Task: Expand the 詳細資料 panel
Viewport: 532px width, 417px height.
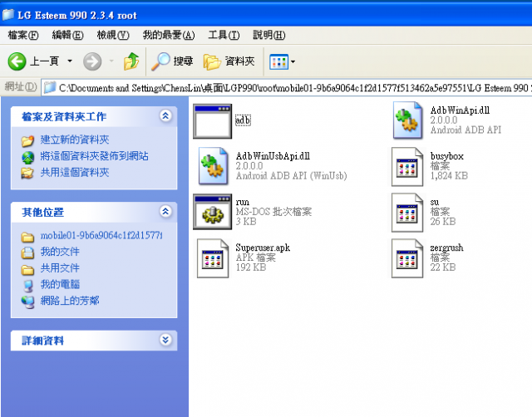Action: coord(165,340)
